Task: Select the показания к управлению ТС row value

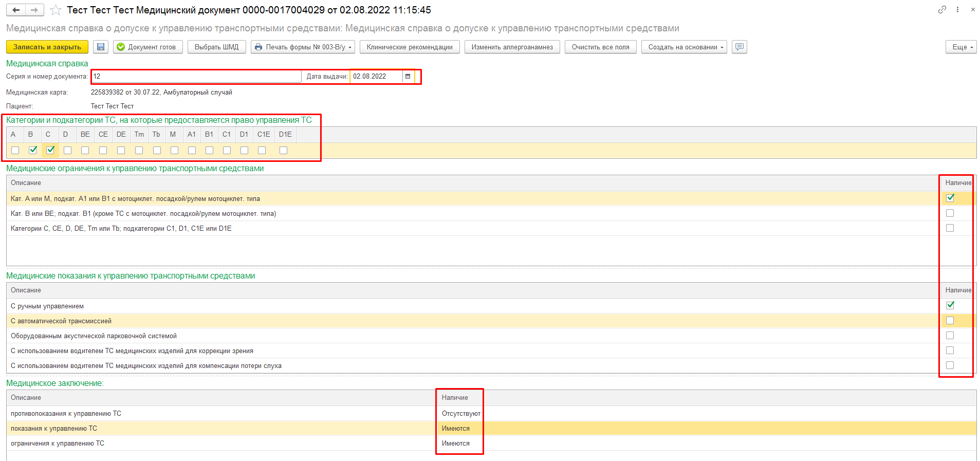Action: (456, 429)
